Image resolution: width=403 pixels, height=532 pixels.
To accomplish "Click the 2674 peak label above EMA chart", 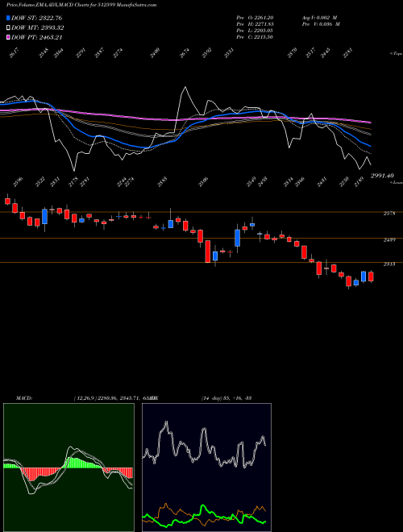I will (185, 53).
